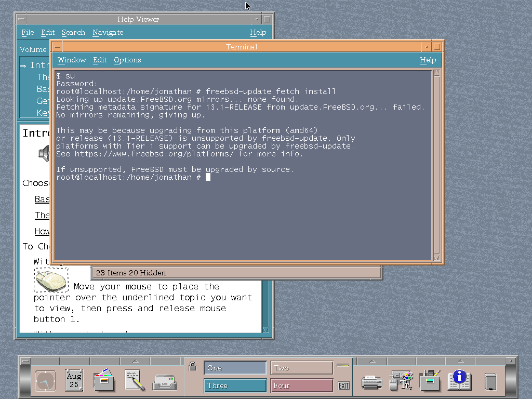This screenshot has height=399, width=532.
Task: Switch to workspace Two
Action: pyautogui.click(x=301, y=368)
